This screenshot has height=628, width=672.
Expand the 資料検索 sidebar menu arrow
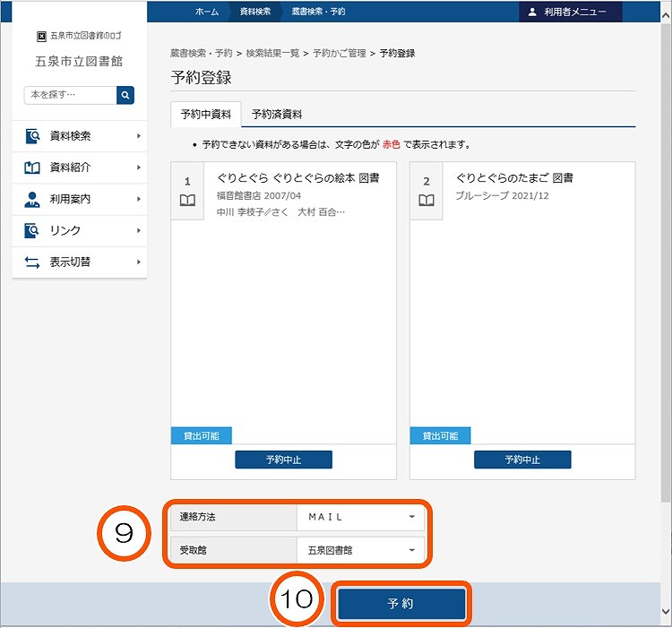pos(138,136)
